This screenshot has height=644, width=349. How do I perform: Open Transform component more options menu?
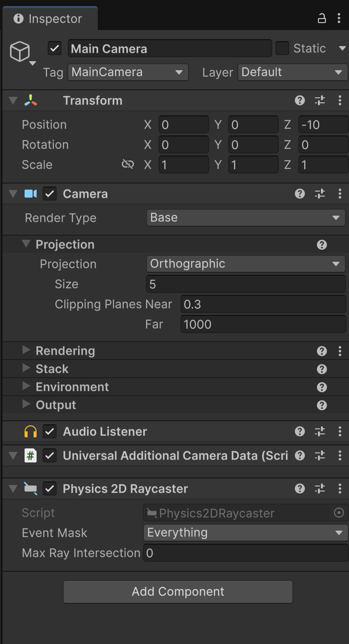click(x=340, y=100)
